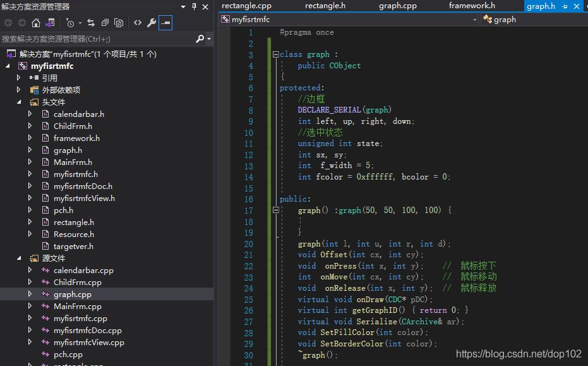The height and width of the screenshot is (366, 588).
Task: Select myfisrtmfcView.cpp in source files
Action: [88, 342]
